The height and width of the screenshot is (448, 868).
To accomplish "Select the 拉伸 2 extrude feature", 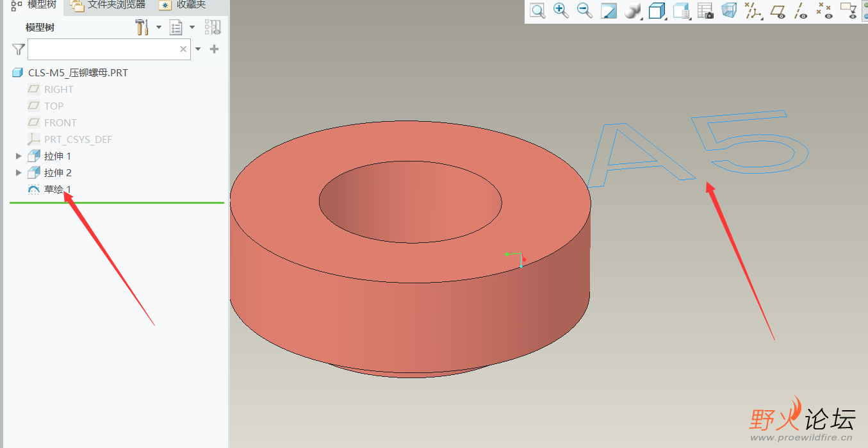I will [x=58, y=172].
